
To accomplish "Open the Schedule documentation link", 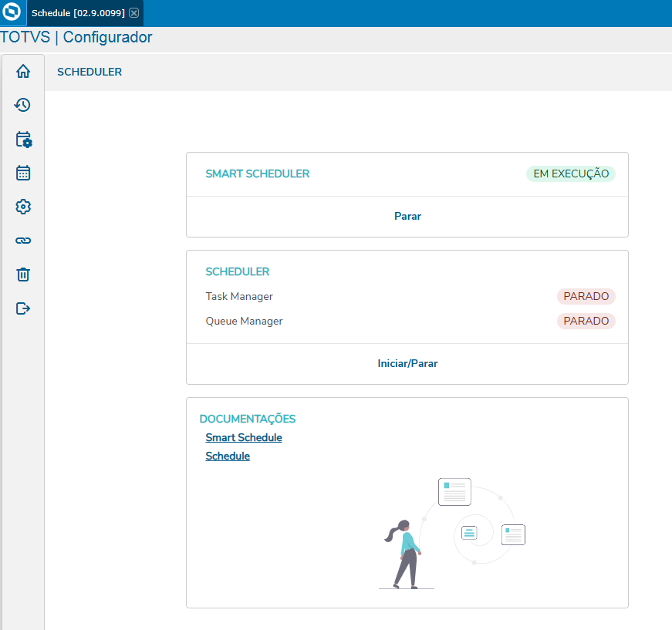I will [x=228, y=456].
